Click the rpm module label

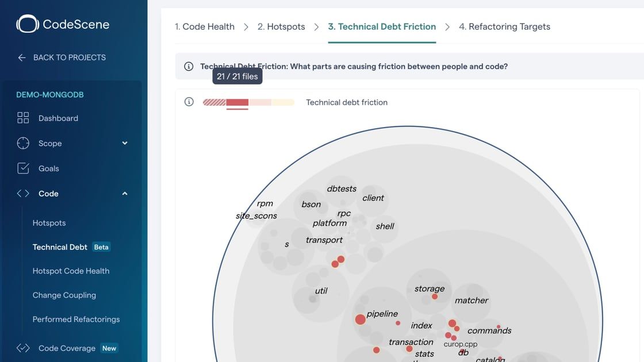(x=265, y=203)
